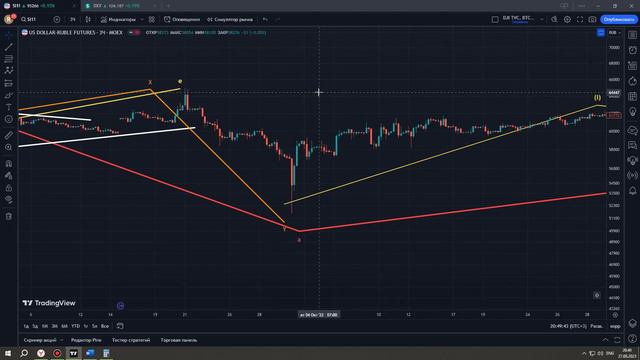Select the 1д time range
The image size is (640, 360).
click(26, 326)
